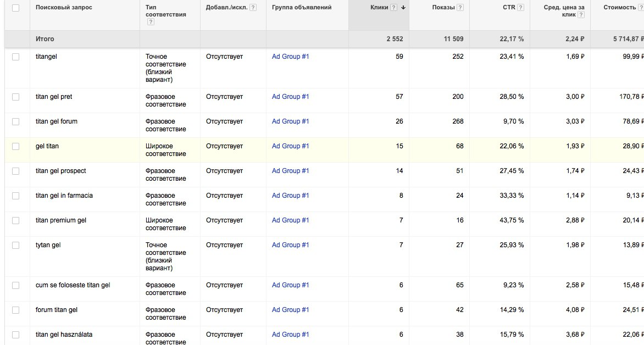Select checkbox for cum se foloseste titan gel
644x345 pixels.
pyautogui.click(x=15, y=286)
